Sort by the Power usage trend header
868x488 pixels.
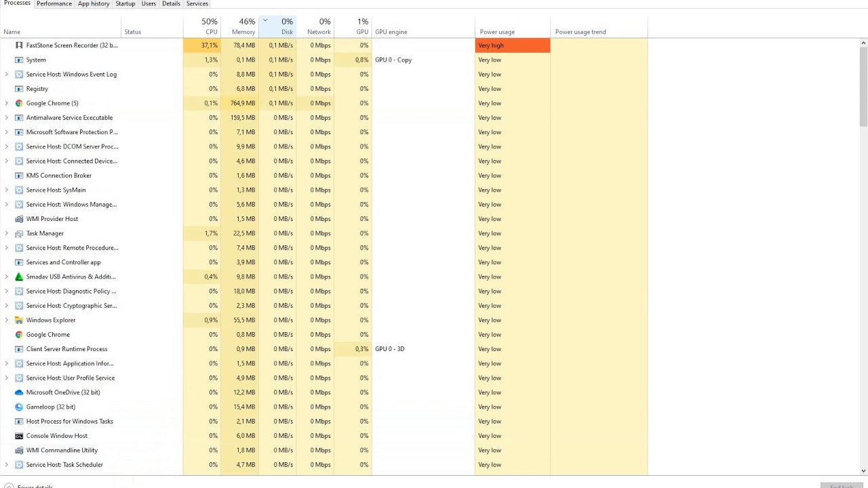pyautogui.click(x=599, y=26)
